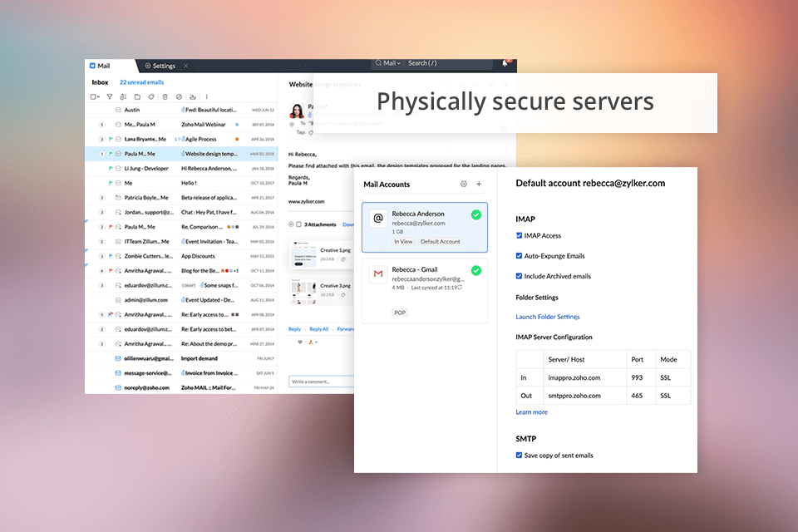Click the In View tag on Rebecca Anderson account
Image resolution: width=798 pixels, height=532 pixels.
point(403,242)
